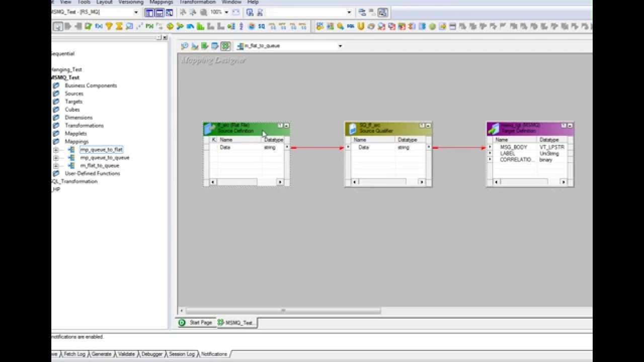Image resolution: width=644 pixels, height=362 pixels.
Task: Select the Targets folder in Navigator
Action: point(73,102)
